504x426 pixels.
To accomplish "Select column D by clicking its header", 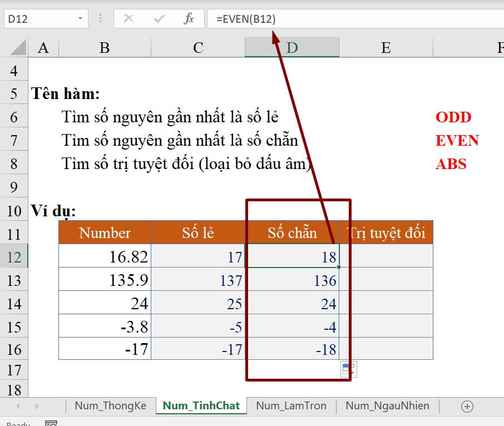I will point(291,48).
